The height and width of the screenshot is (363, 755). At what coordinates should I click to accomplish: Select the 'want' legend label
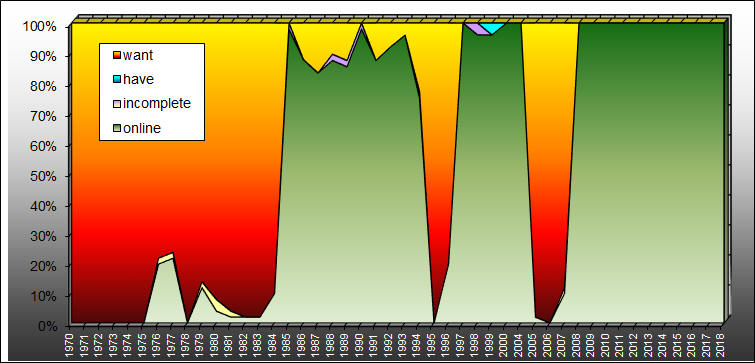pos(138,55)
